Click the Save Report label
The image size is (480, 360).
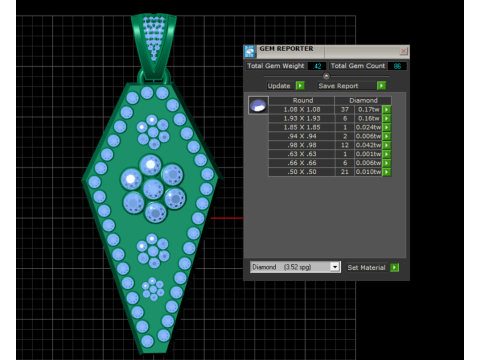click(338, 86)
